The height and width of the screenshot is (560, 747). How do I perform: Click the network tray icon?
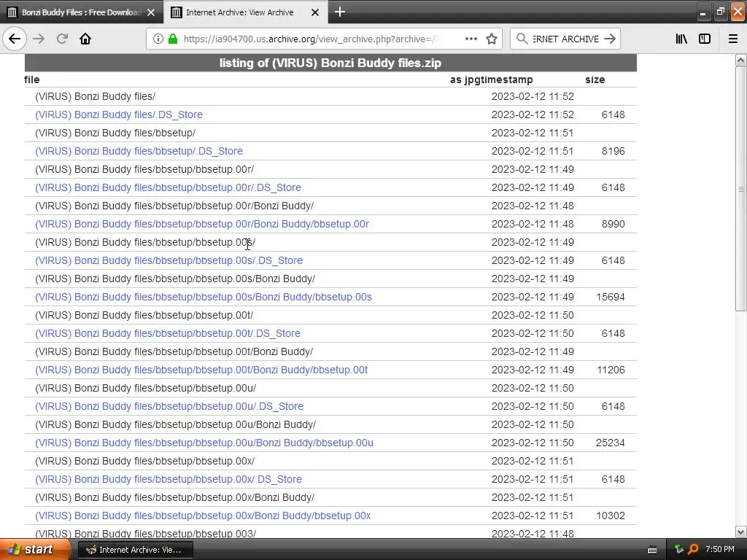pyautogui.click(x=679, y=550)
